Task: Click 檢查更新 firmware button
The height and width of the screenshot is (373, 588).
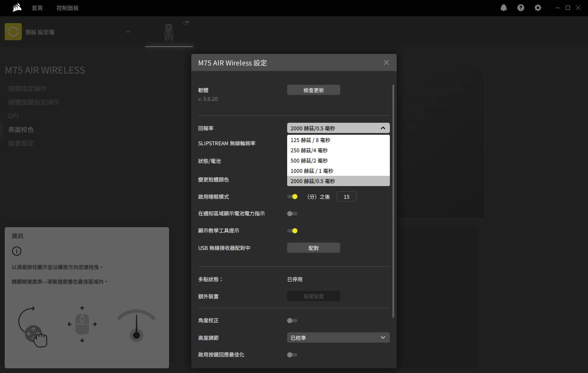Action: [314, 90]
